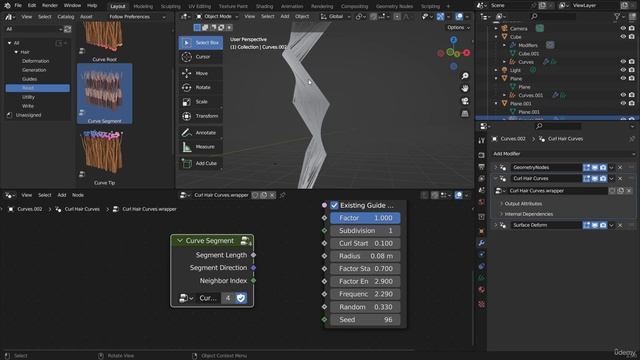
Task: Hide Plane.001 in the outliner
Action: click(x=623, y=104)
